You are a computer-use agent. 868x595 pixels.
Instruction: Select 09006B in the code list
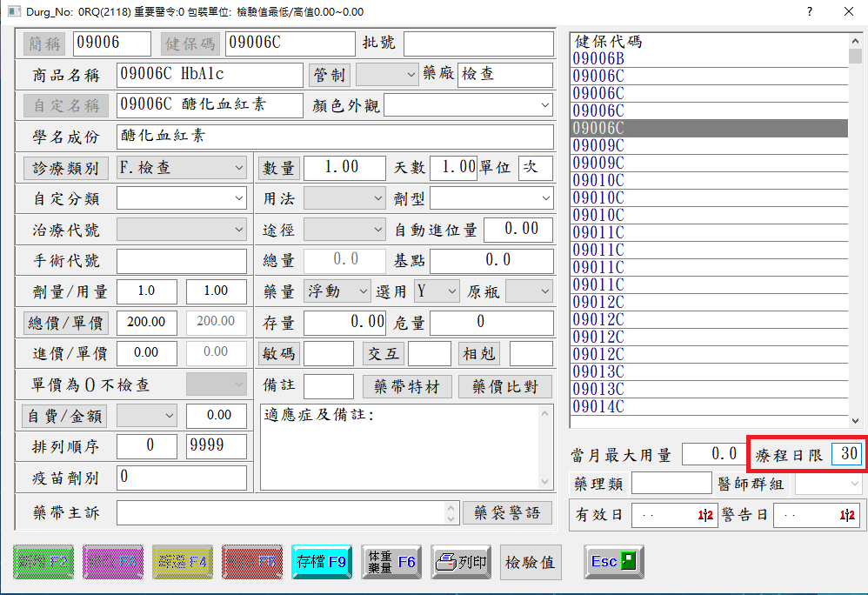(598, 58)
